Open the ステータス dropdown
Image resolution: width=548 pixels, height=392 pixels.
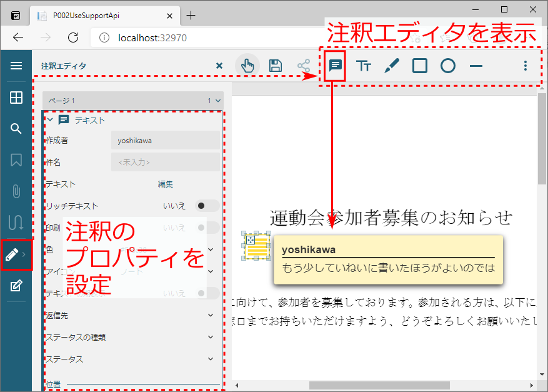click(211, 359)
